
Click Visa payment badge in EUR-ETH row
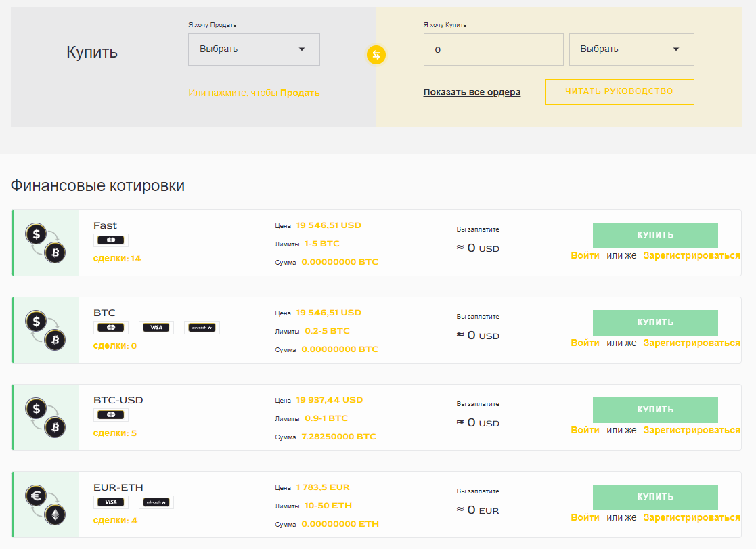coord(111,502)
